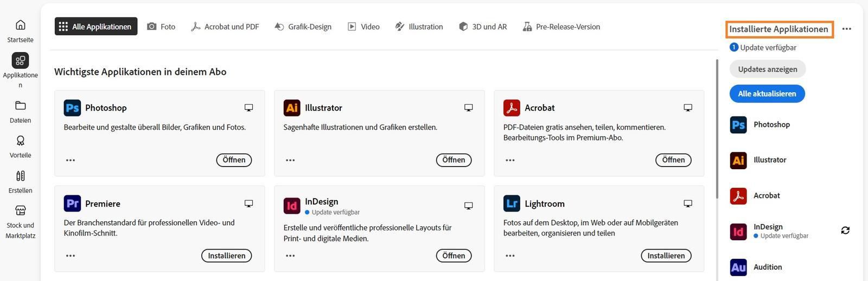Image resolution: width=868 pixels, height=281 pixels.
Task: Open more options menu on Photoshop card
Action: point(71,160)
